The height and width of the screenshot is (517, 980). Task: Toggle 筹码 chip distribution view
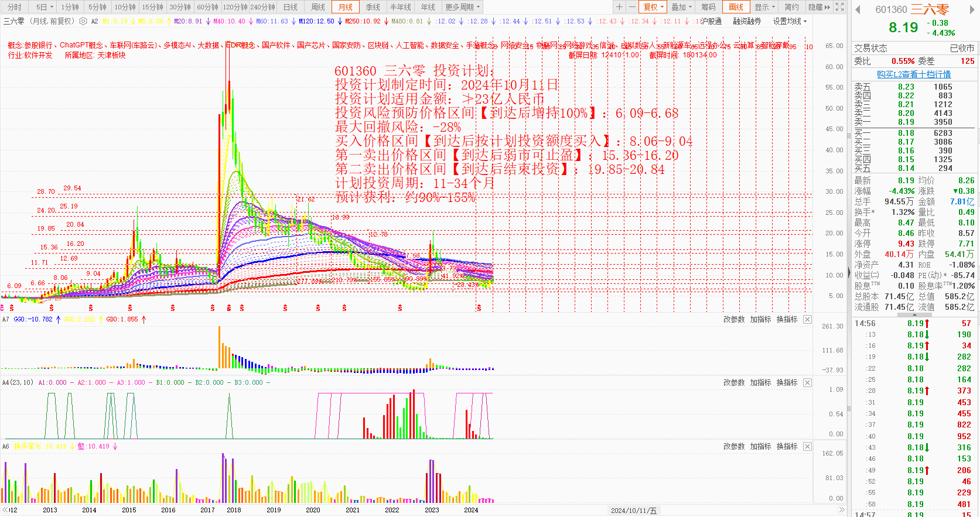tap(708, 7)
